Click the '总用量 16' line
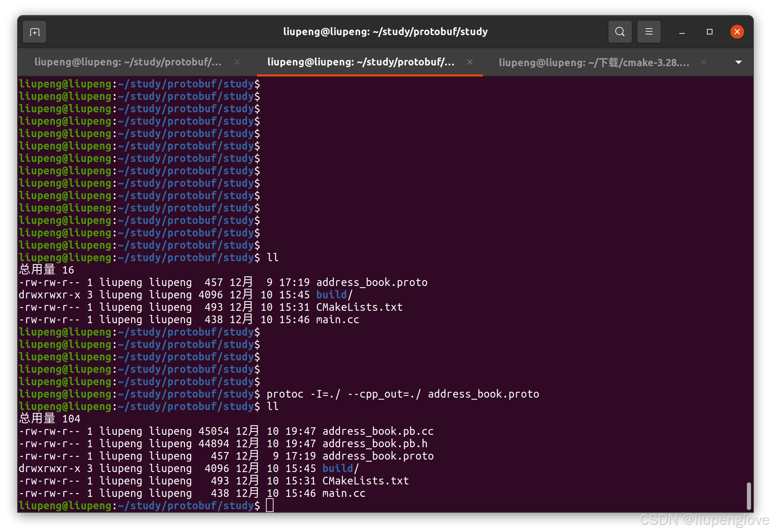 point(47,270)
